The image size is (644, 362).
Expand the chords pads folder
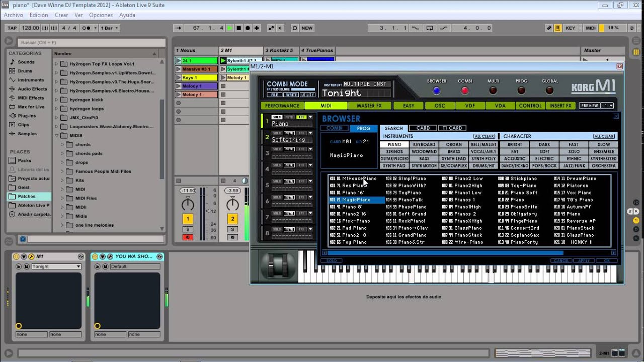point(63,153)
